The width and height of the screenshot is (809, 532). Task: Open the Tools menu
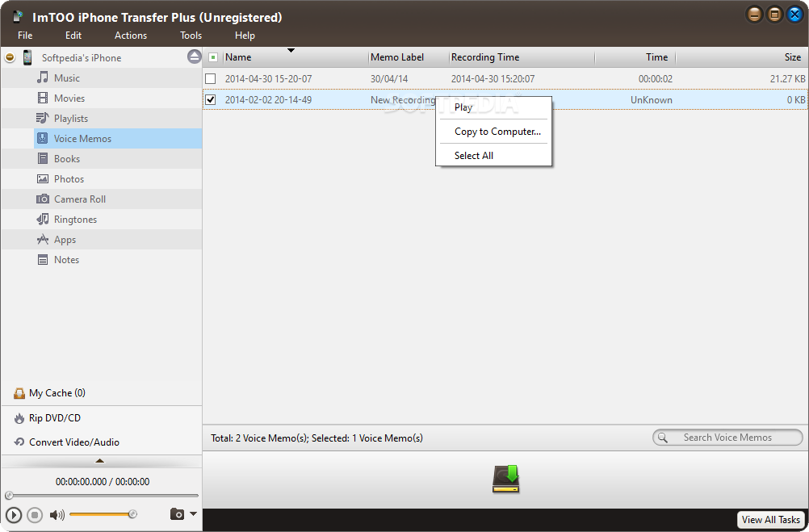pos(191,35)
